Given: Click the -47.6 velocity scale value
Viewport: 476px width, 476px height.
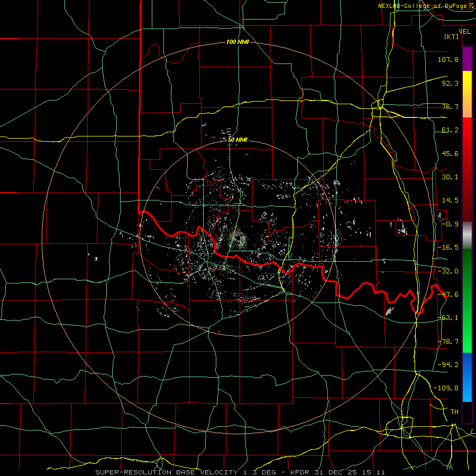Looking at the screenshot, I should (448, 295).
